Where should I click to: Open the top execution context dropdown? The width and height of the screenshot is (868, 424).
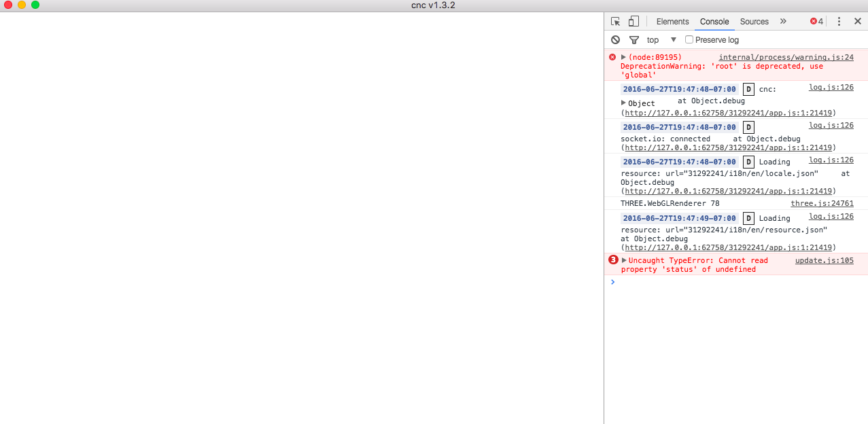tap(661, 40)
